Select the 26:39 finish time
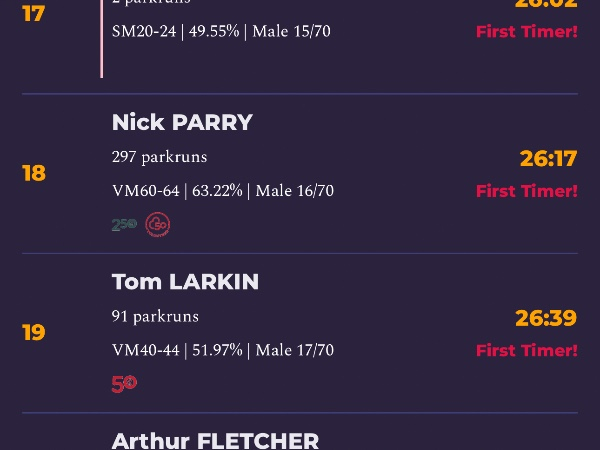Image resolution: width=600 pixels, height=450 pixels. click(x=546, y=318)
